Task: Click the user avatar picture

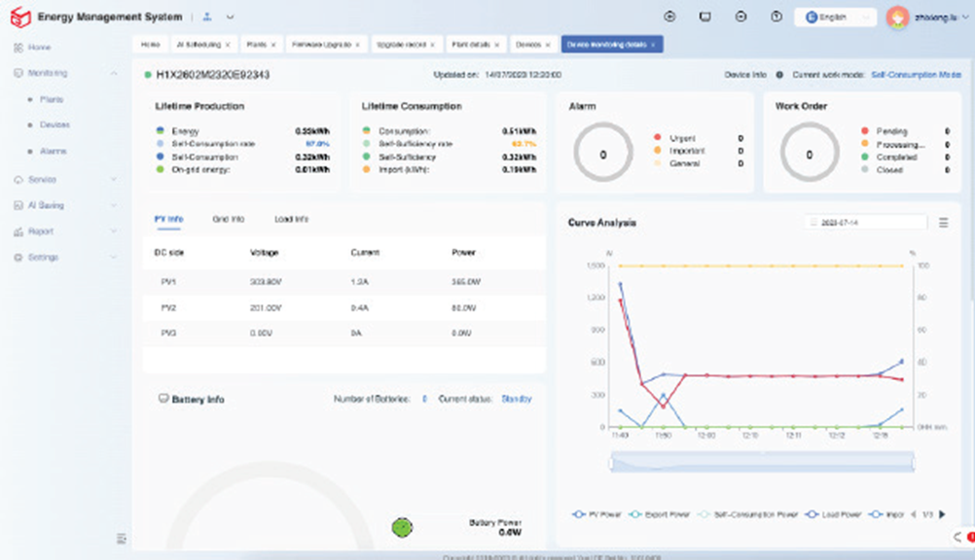Action: 897,17
